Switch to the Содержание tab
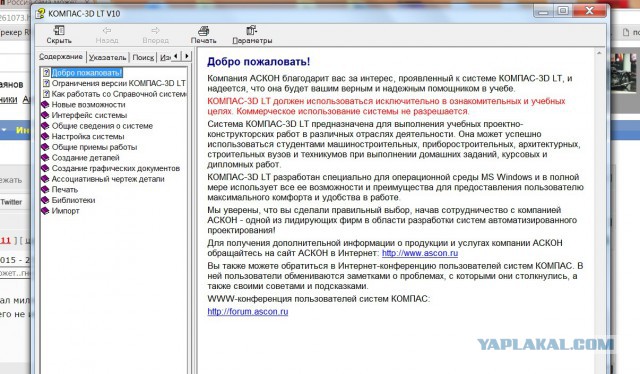The height and width of the screenshot is (374, 640). [61, 57]
